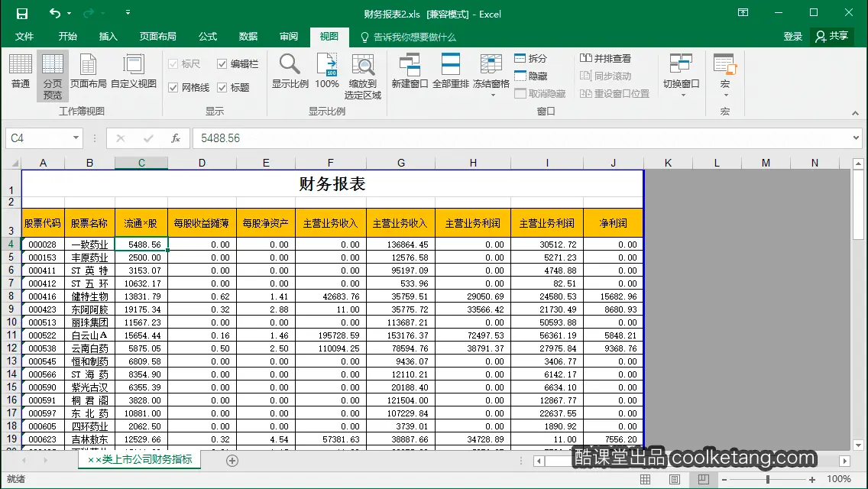This screenshot has width=868, height=489.
Task: Expand the formula bar
Action: (856, 138)
